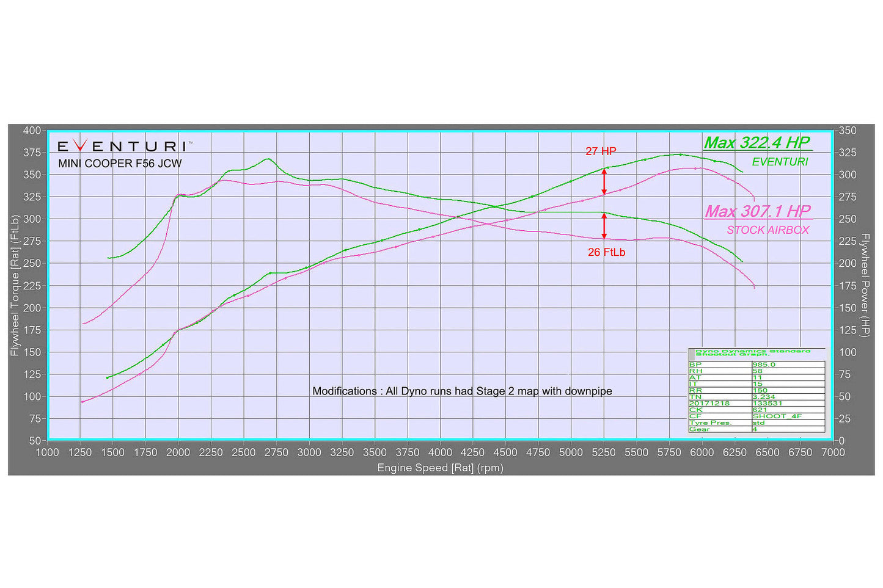Click the '375' torque axis tick label
This screenshot has width=883, height=588.
pyautogui.click(x=32, y=153)
